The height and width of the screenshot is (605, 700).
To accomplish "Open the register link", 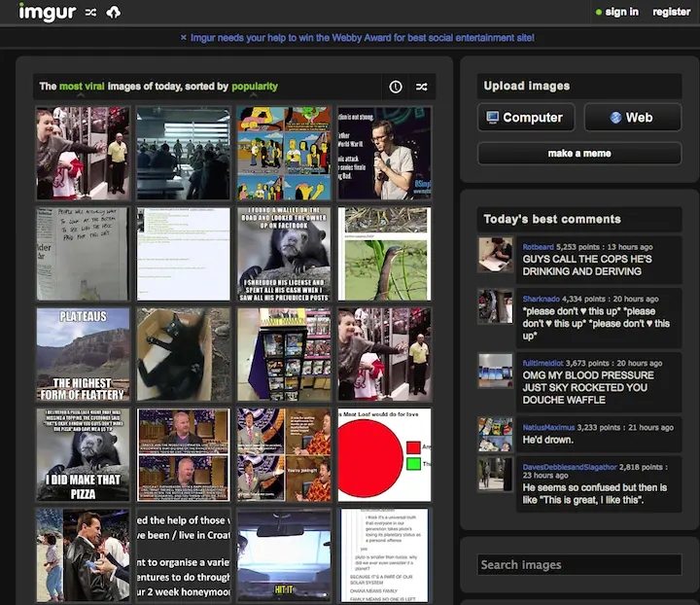I will [672, 12].
